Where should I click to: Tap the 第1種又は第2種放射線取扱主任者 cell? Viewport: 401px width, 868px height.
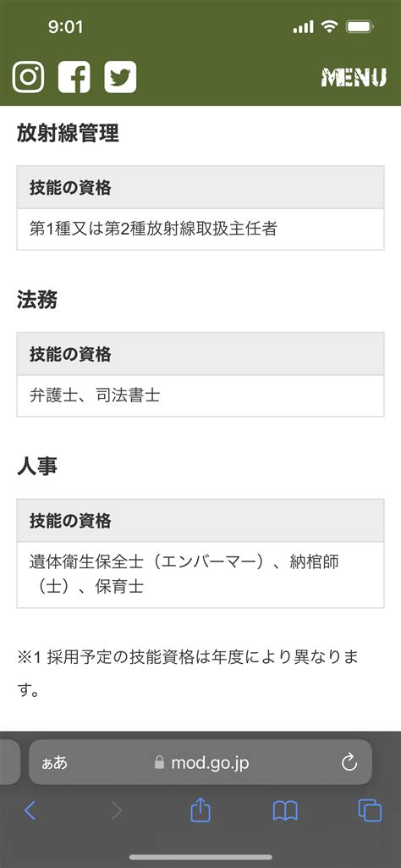(x=200, y=229)
